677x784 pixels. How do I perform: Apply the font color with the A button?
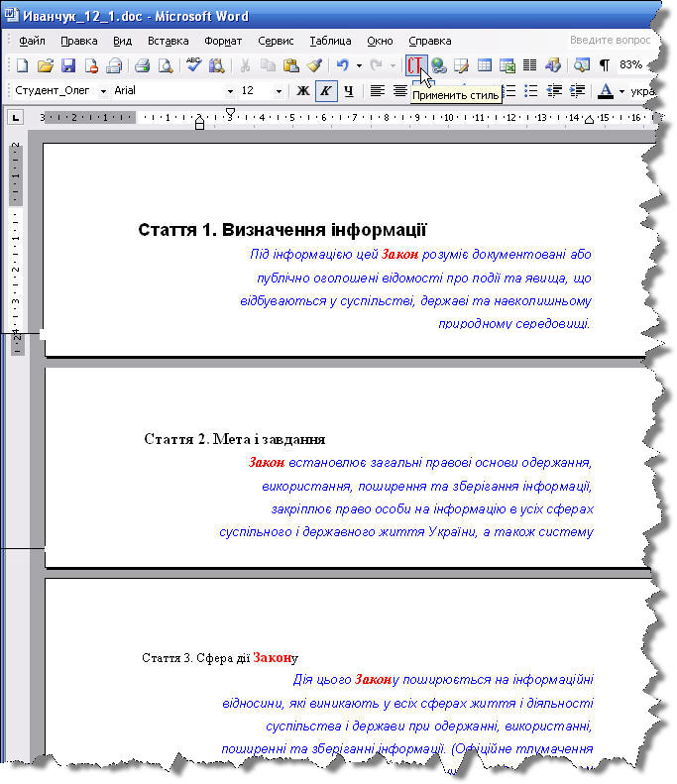coord(606,91)
